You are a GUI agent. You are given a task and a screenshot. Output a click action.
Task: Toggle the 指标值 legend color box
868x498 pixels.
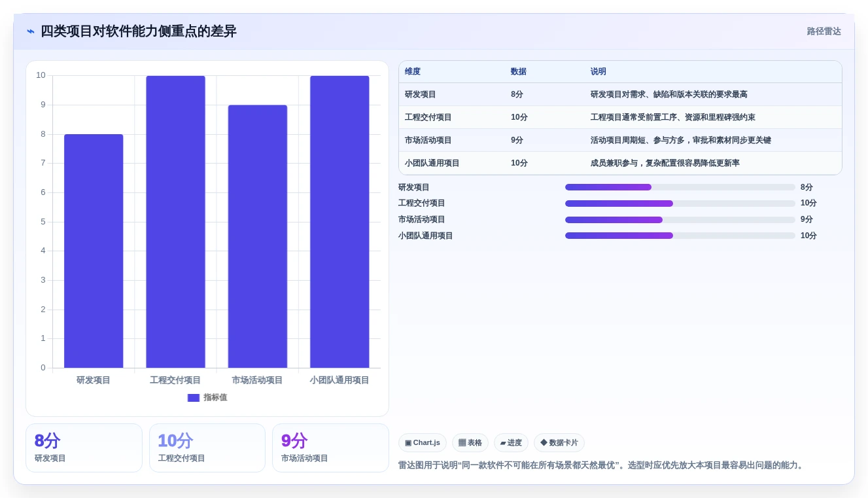[194, 398]
